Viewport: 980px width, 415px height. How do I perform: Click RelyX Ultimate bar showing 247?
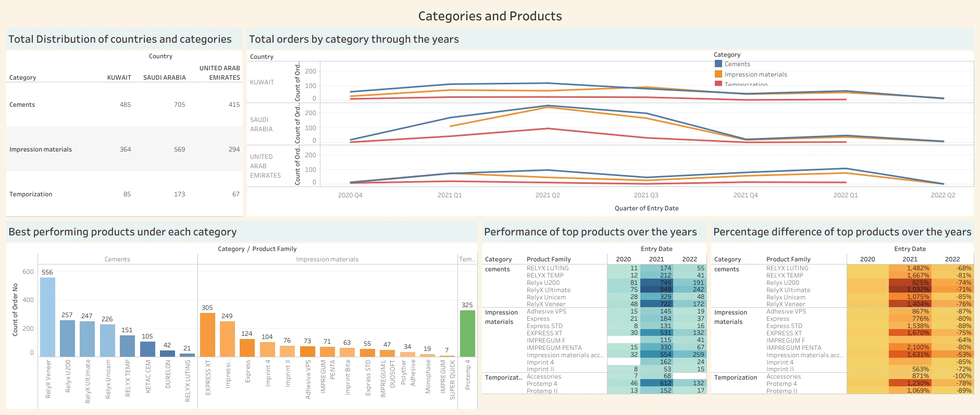[87, 339]
